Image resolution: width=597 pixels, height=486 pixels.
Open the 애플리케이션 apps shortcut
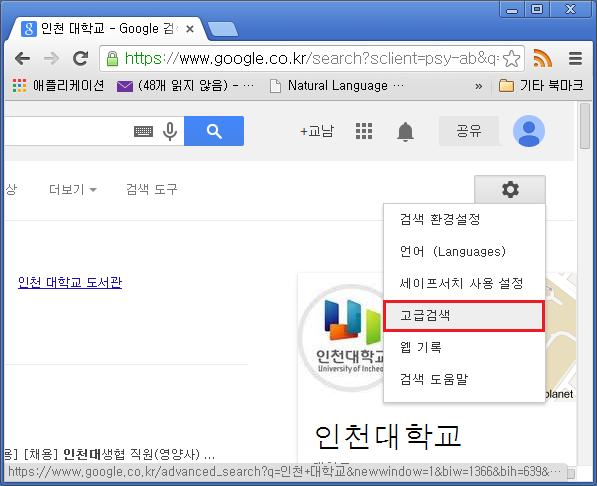click(58, 86)
